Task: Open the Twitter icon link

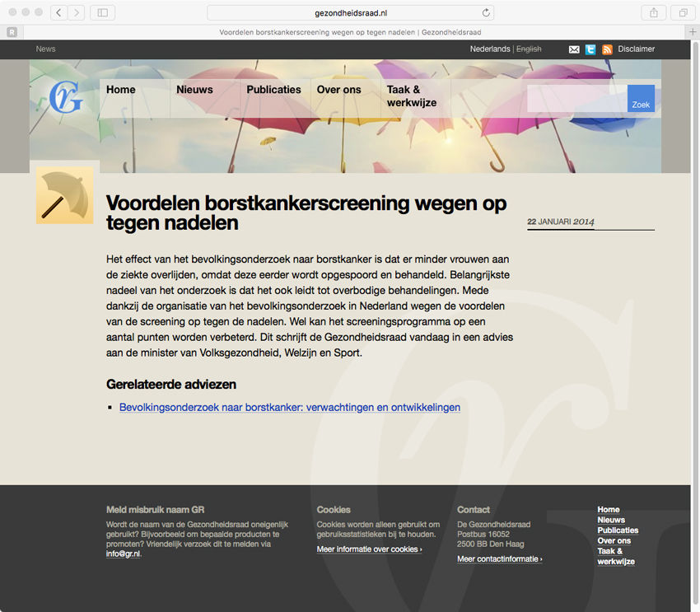Action: (x=590, y=49)
